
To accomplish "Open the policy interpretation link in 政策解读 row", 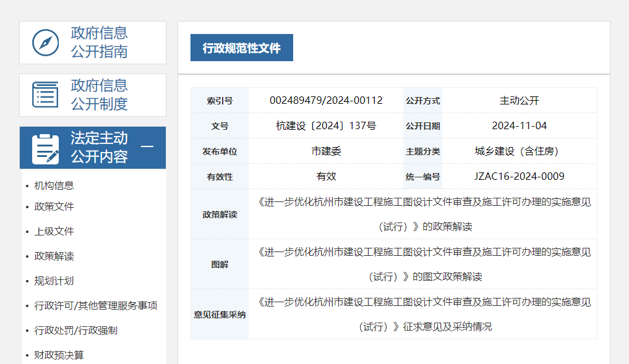I will (422, 214).
